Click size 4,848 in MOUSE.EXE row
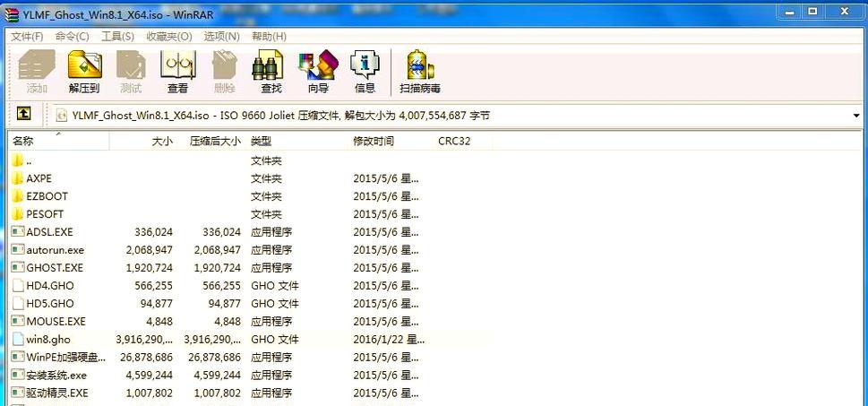 (x=159, y=321)
